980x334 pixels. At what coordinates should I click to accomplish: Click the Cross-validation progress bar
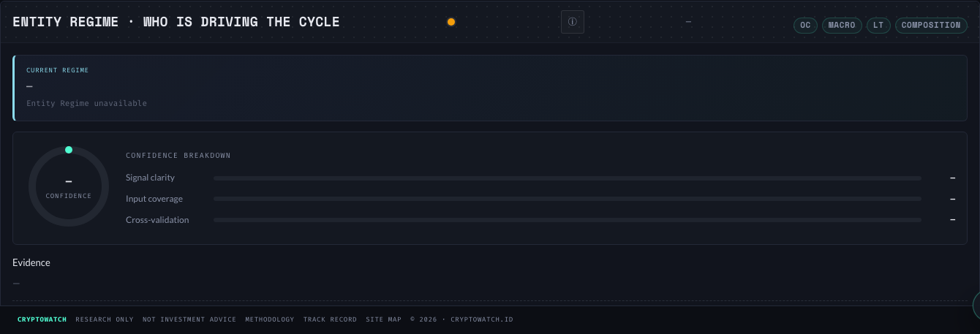[568, 220]
